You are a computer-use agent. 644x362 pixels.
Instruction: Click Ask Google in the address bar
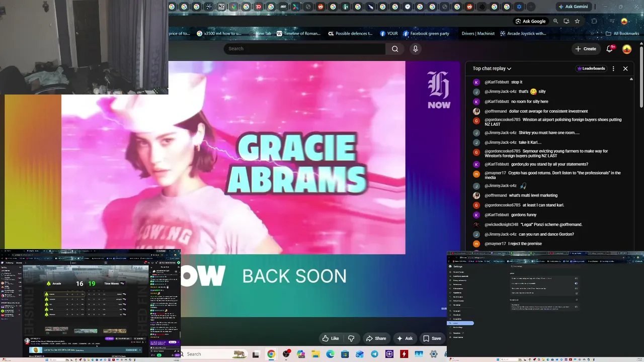(x=531, y=21)
